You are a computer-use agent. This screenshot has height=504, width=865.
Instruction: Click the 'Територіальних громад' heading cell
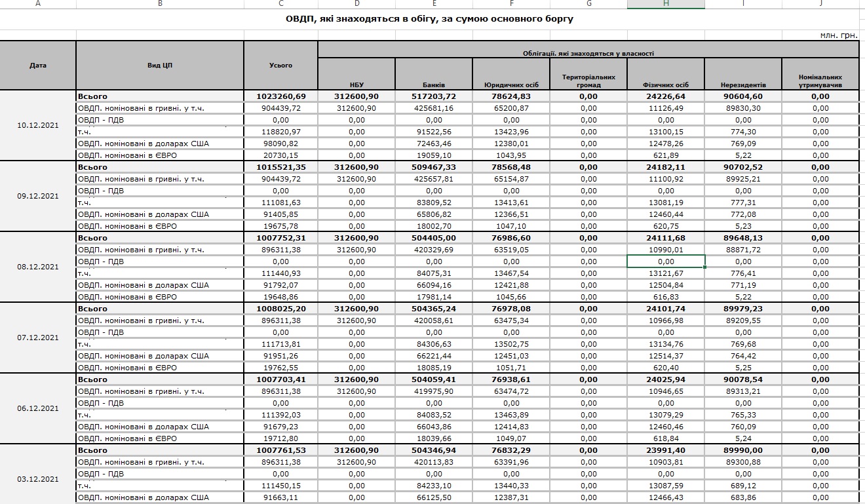(x=588, y=81)
